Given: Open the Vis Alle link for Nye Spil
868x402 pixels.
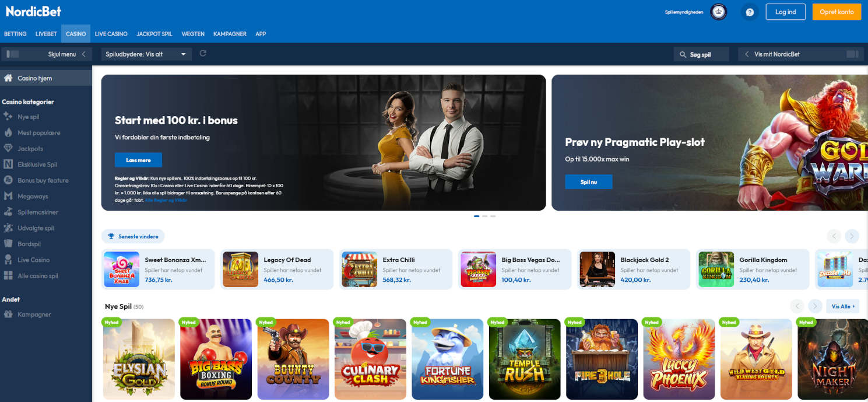Looking at the screenshot, I should pos(843,306).
